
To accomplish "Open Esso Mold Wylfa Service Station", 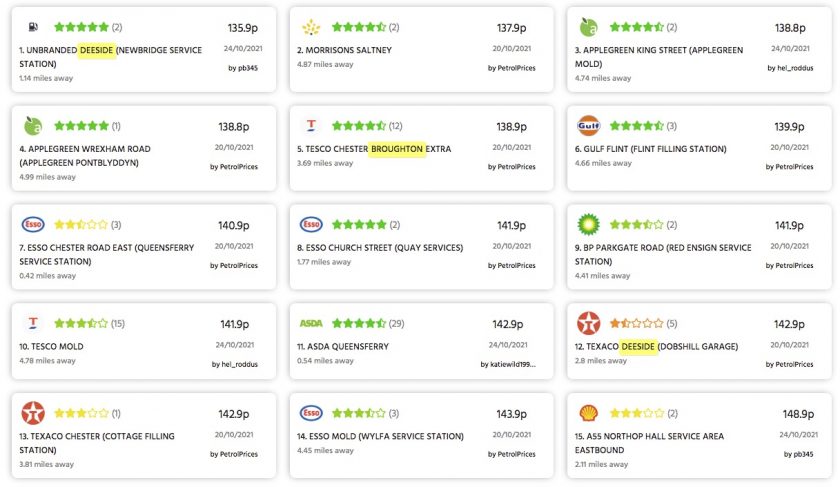I will point(380,436).
